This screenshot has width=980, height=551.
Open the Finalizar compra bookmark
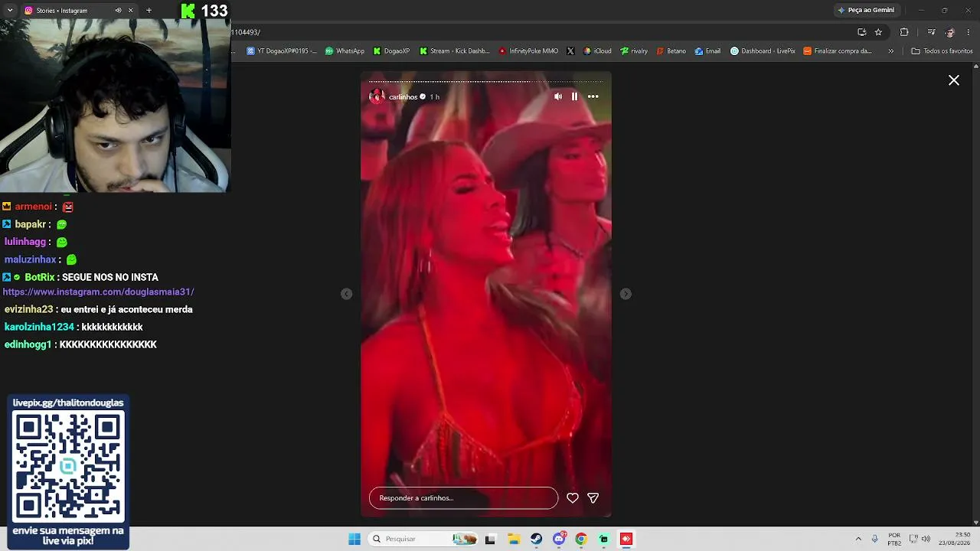[x=838, y=51]
